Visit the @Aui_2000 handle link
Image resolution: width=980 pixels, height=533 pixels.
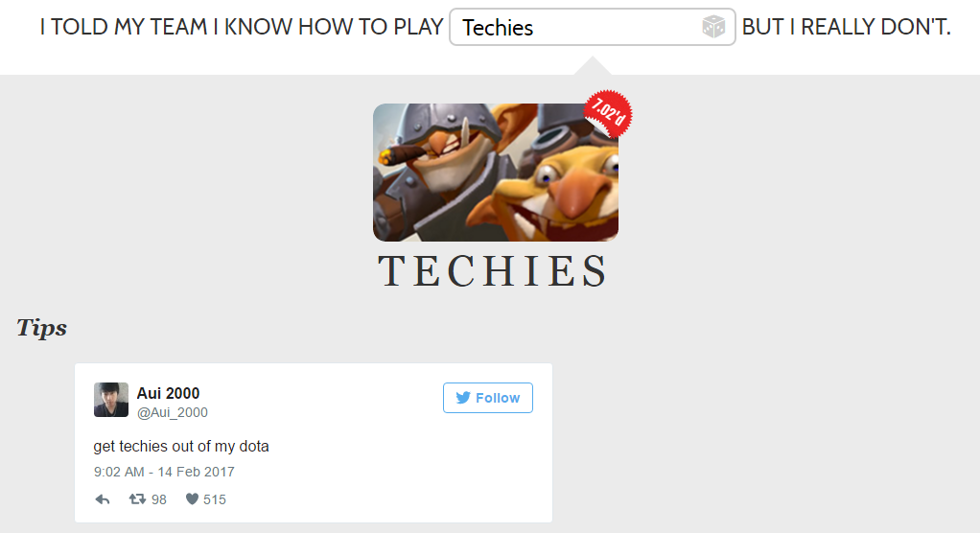tap(173, 412)
